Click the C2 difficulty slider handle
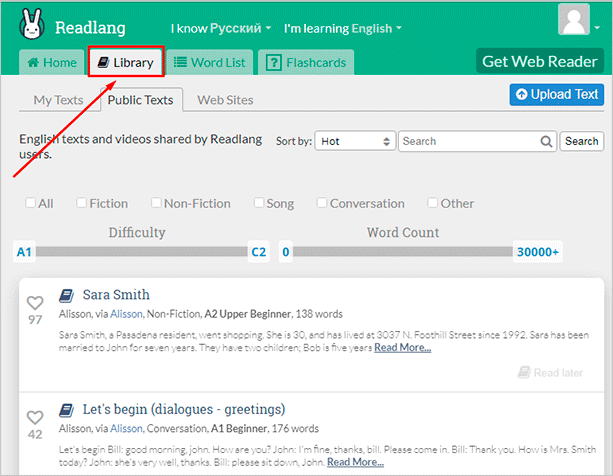 click(x=258, y=252)
